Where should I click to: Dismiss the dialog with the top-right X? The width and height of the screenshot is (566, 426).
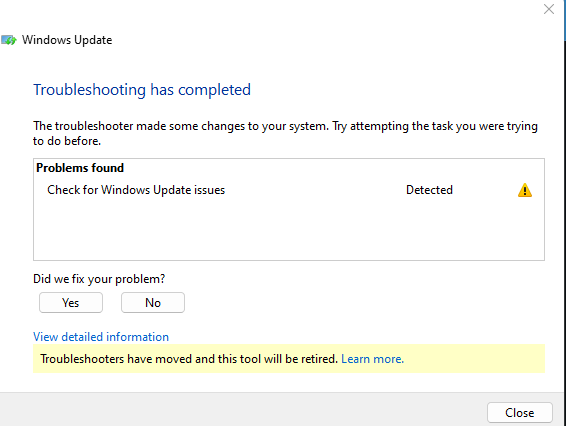pos(549,9)
